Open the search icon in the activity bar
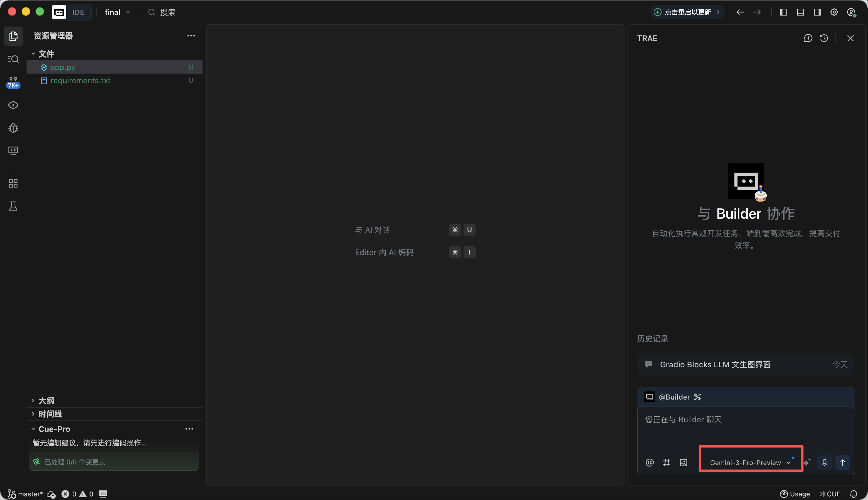The width and height of the screenshot is (868, 500). (13, 59)
